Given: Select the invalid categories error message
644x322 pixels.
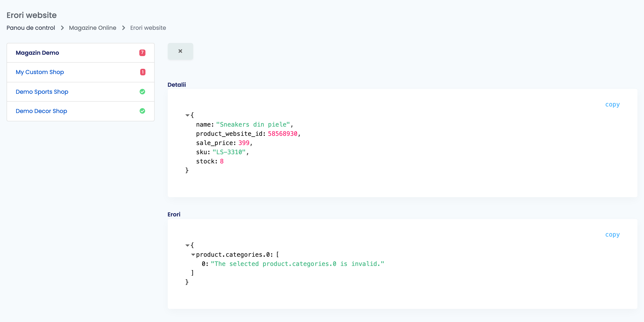Looking at the screenshot, I should pyautogui.click(x=297, y=264).
